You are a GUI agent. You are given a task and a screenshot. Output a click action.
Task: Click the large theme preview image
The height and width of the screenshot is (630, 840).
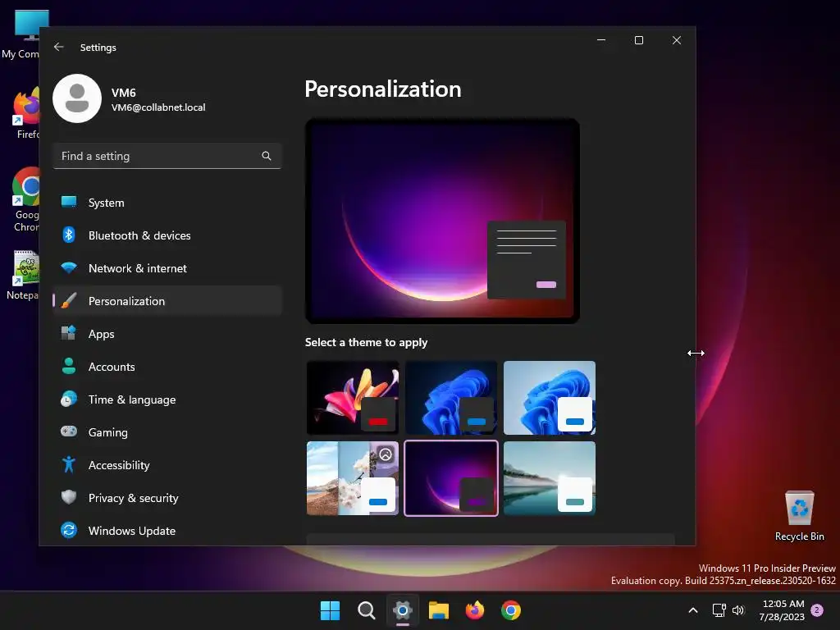[442, 221]
